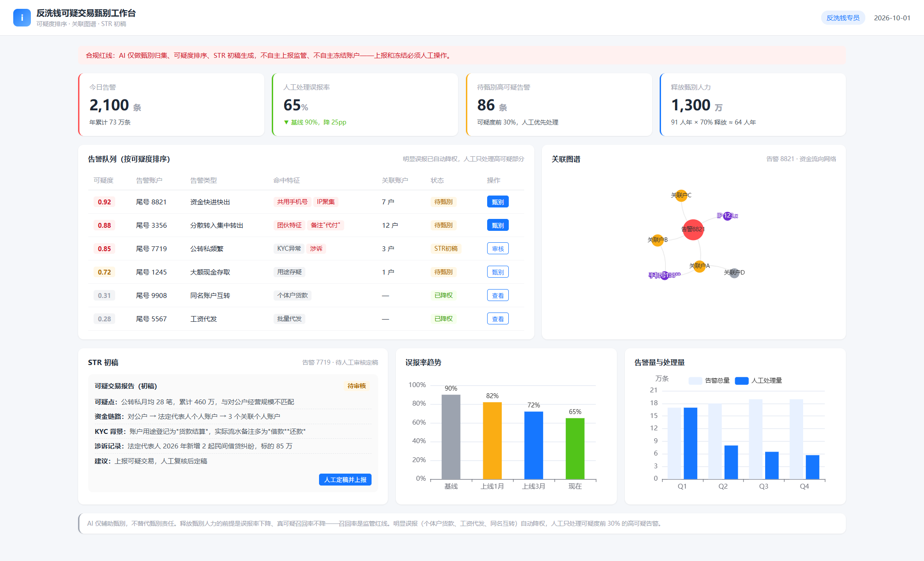Click the 人工处理量 legend swatch
Image resolution: width=924 pixels, height=561 pixels.
click(742, 380)
